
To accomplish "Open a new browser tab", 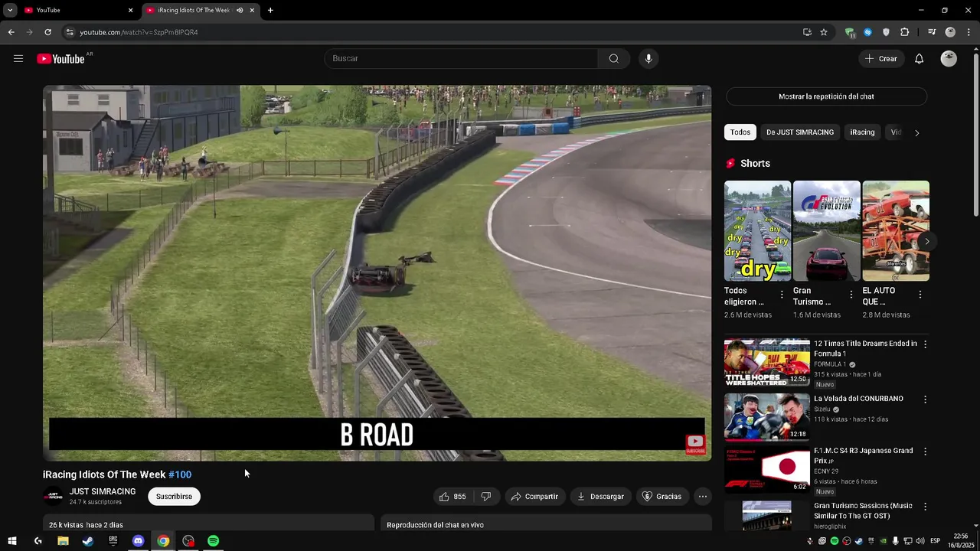I will point(270,10).
